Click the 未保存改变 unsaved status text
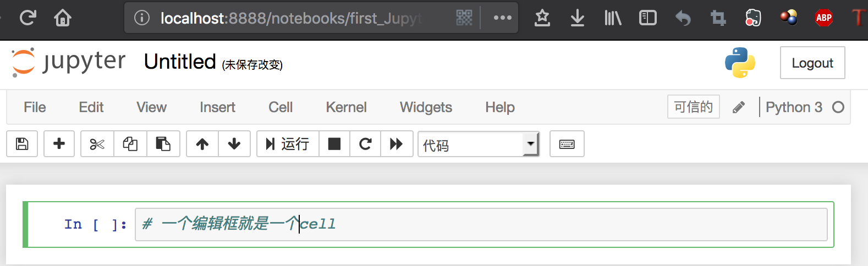868x266 pixels. pos(252,65)
